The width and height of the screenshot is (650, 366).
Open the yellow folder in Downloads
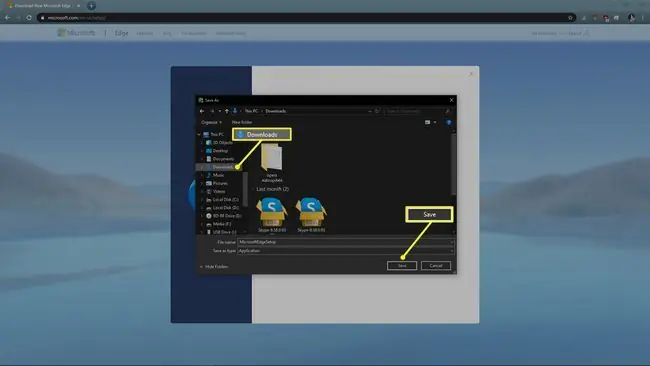coord(272,163)
